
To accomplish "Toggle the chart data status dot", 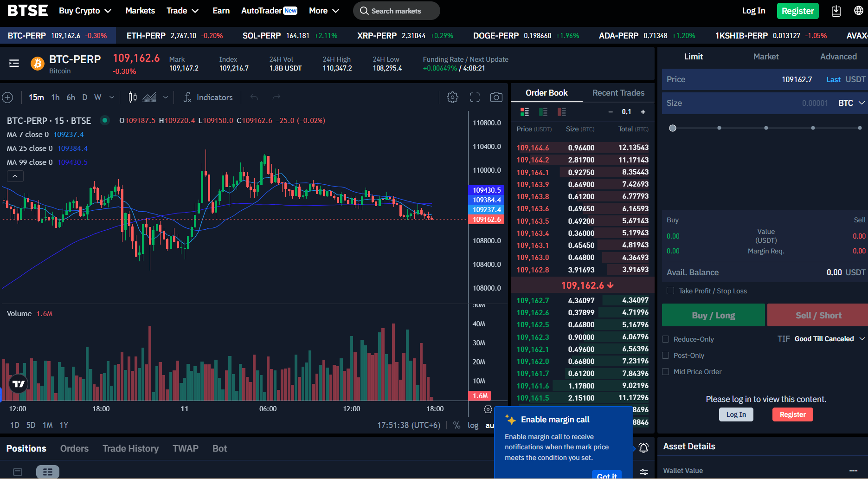I will (105, 120).
